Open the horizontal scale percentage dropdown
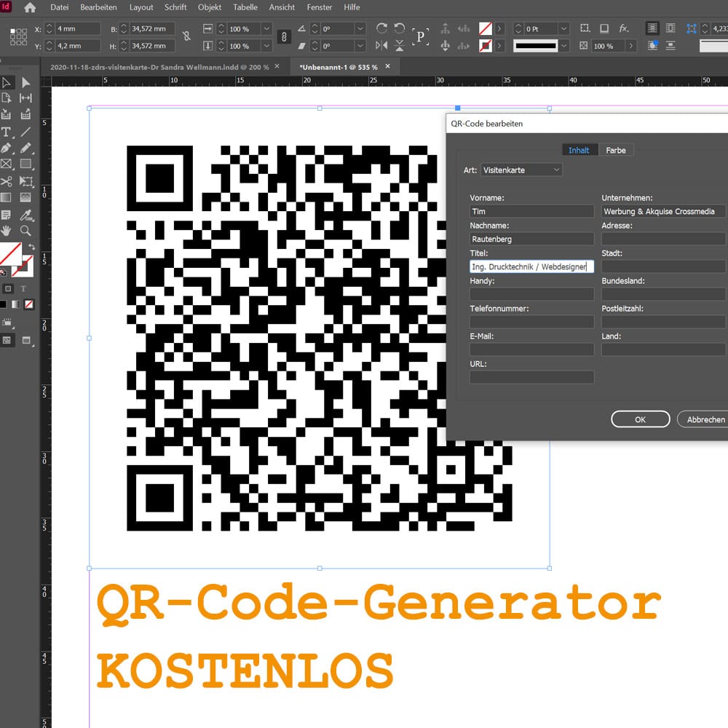 pyautogui.click(x=266, y=29)
